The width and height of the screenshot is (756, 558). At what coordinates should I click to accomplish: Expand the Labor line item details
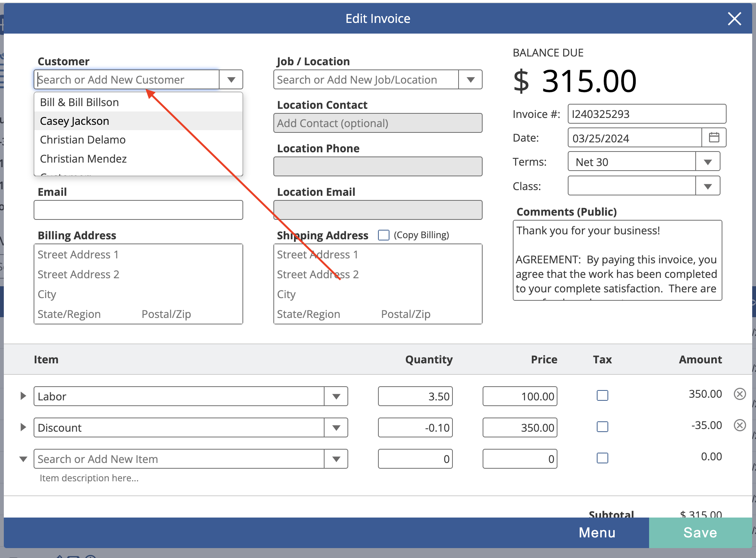23,395
